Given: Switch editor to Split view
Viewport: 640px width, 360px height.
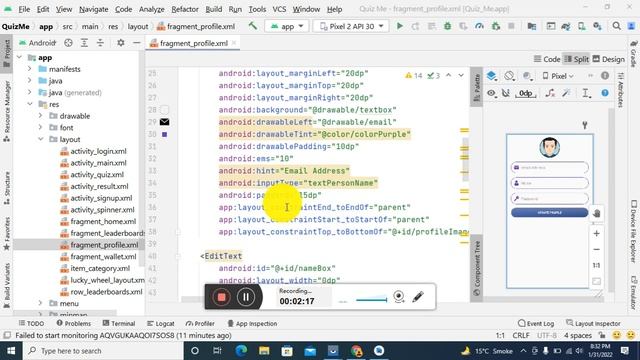Looking at the screenshot, I should [x=576, y=59].
